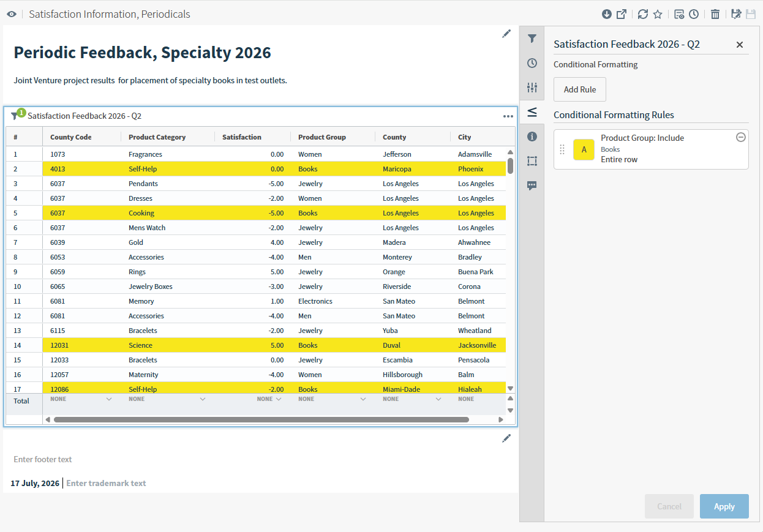This screenshot has width=763, height=532.
Task: Refresh the report data
Action: pos(643,14)
